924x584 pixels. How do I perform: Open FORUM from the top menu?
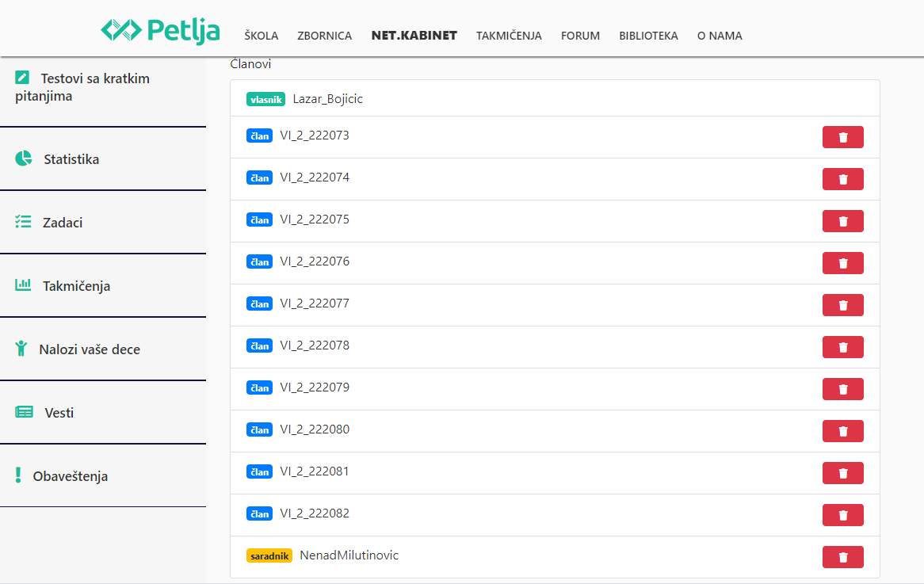tap(580, 36)
